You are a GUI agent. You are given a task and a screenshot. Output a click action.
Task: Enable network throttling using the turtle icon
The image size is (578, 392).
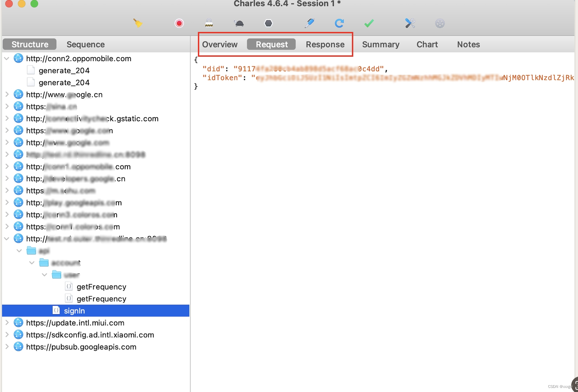click(239, 23)
